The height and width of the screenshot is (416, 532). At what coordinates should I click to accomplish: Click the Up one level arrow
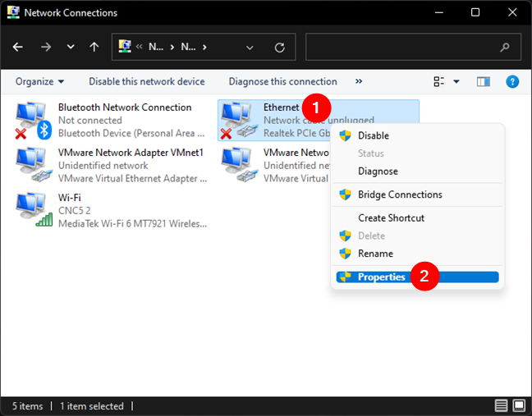pyautogui.click(x=94, y=48)
